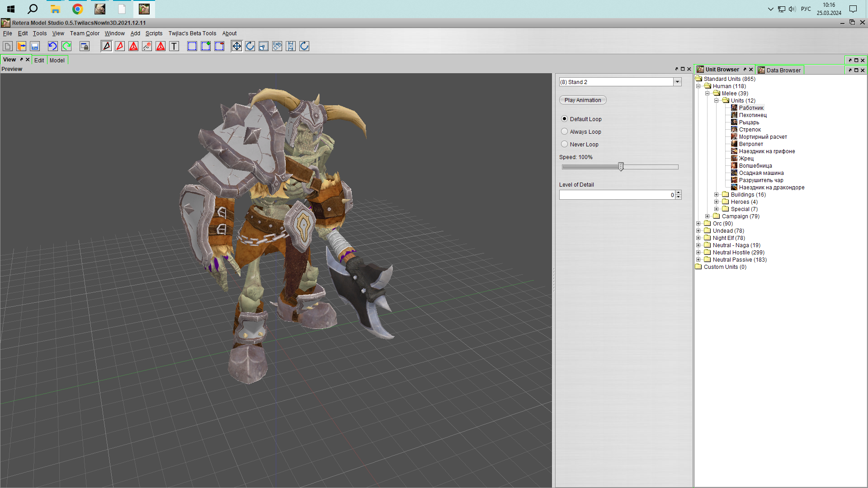
Task: Switch to the Data Browser tab
Action: point(783,70)
